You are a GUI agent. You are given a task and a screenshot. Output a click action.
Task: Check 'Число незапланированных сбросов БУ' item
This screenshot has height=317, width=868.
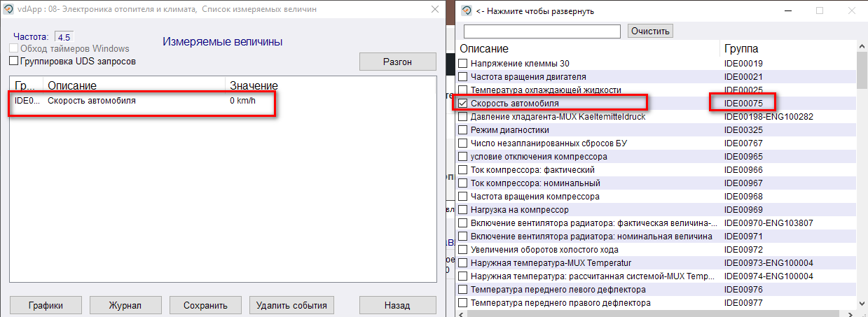(463, 143)
